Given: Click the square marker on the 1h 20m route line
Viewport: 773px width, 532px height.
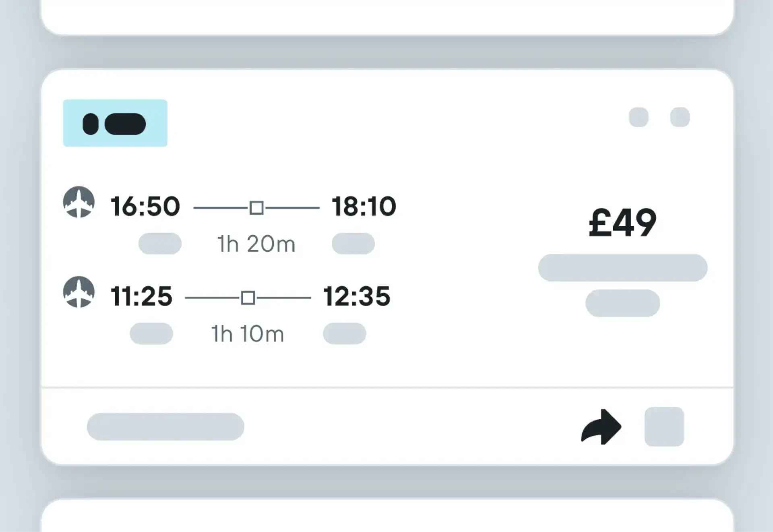Looking at the screenshot, I should point(256,208).
